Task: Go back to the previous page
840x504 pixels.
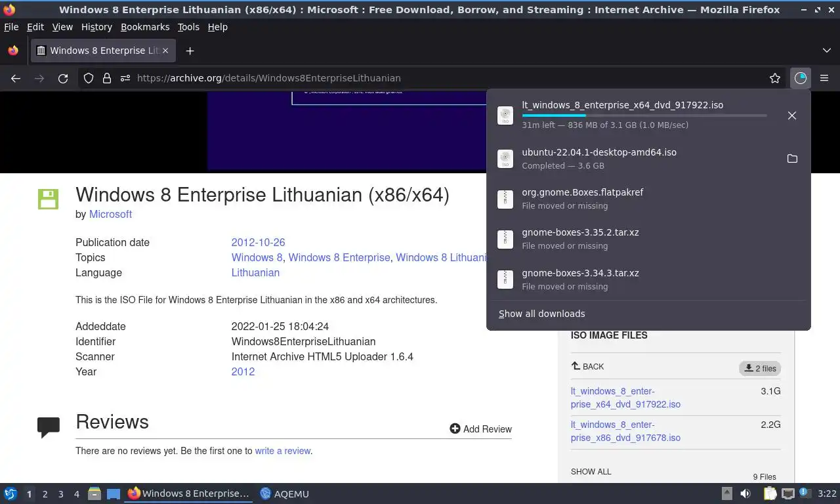Action: pos(16,78)
